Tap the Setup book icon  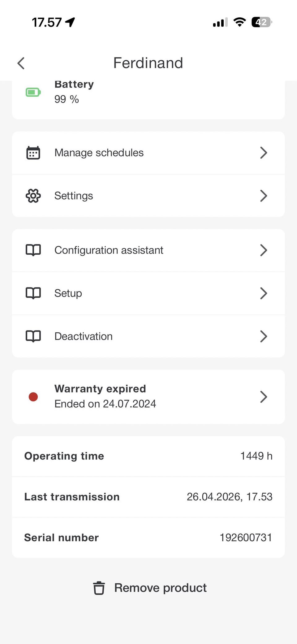click(33, 293)
